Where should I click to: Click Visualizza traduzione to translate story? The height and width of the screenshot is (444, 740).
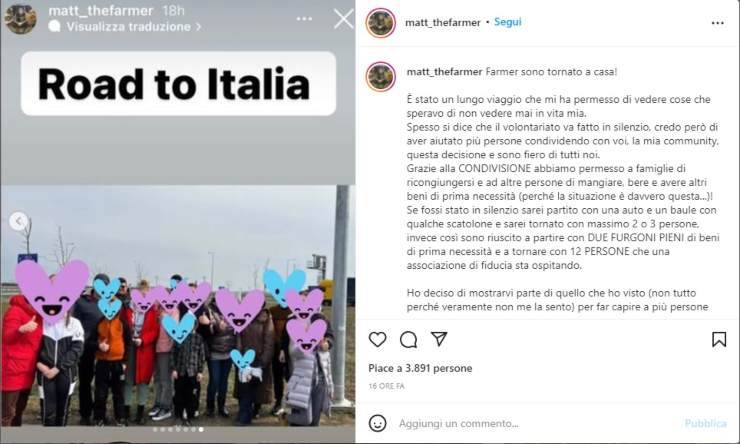(128, 26)
